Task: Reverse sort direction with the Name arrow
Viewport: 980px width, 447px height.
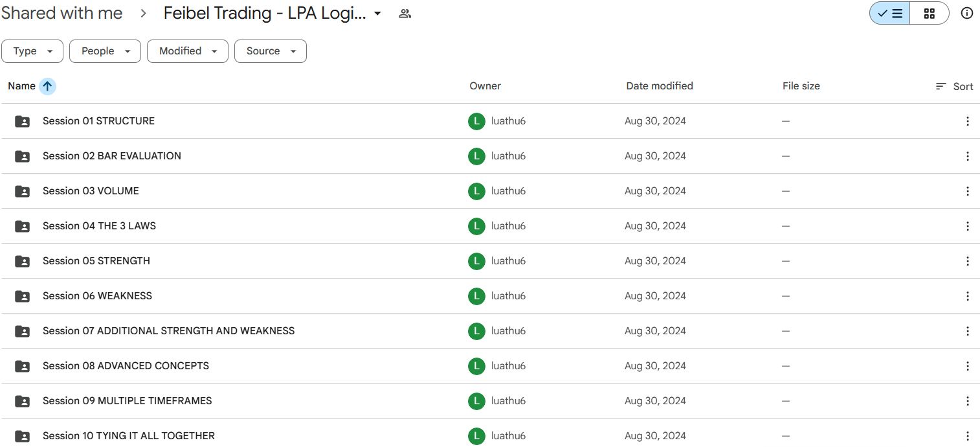Action: point(47,86)
